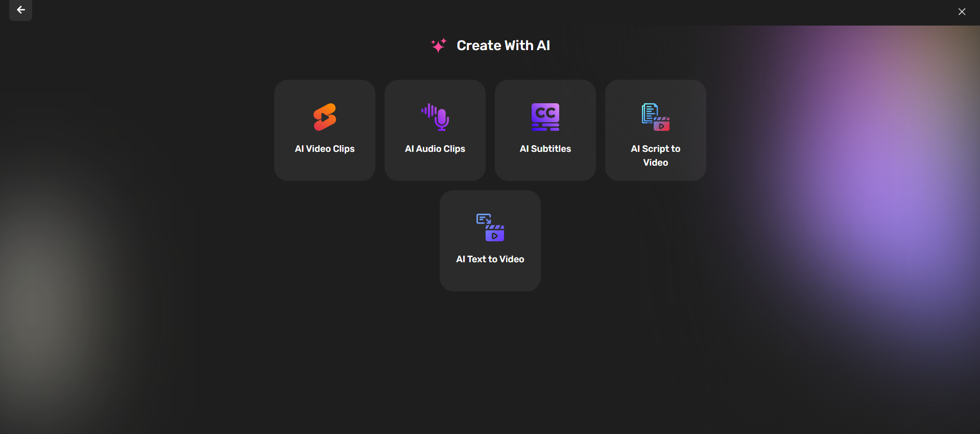
Task: Go back using the left arrow button
Action: point(20,10)
